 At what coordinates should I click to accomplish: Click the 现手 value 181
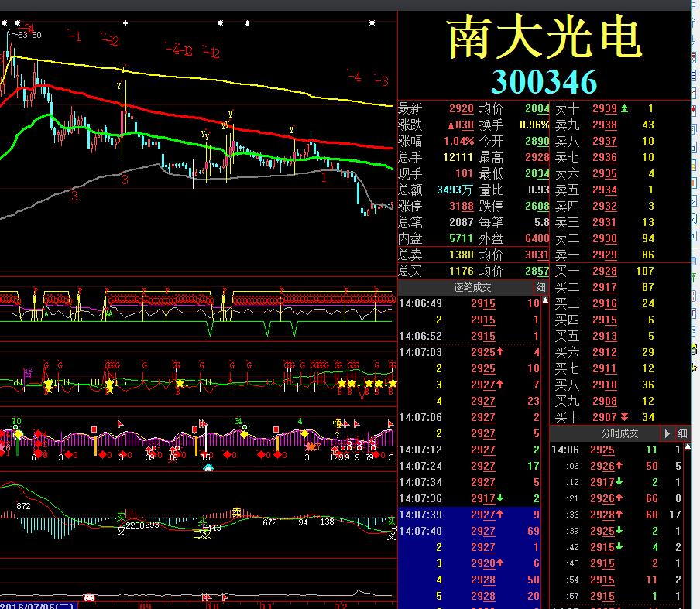(464, 173)
